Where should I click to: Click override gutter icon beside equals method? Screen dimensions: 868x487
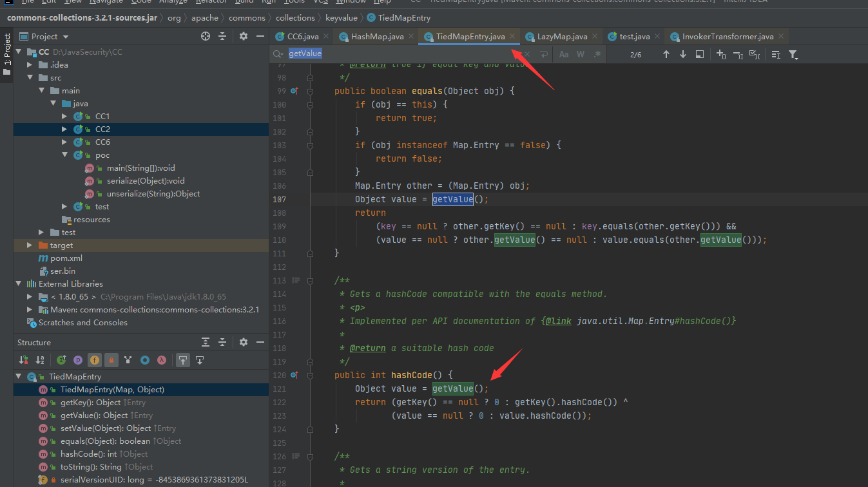tap(294, 91)
